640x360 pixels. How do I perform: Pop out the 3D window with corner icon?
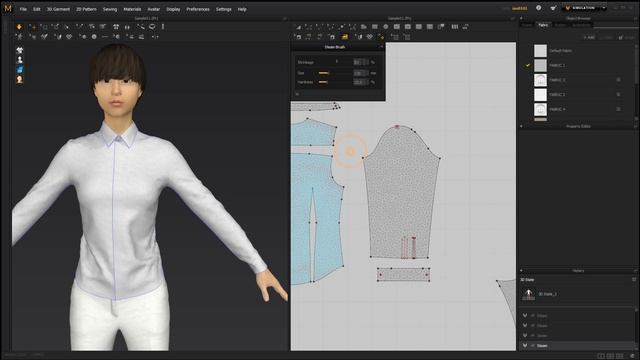tap(284, 18)
